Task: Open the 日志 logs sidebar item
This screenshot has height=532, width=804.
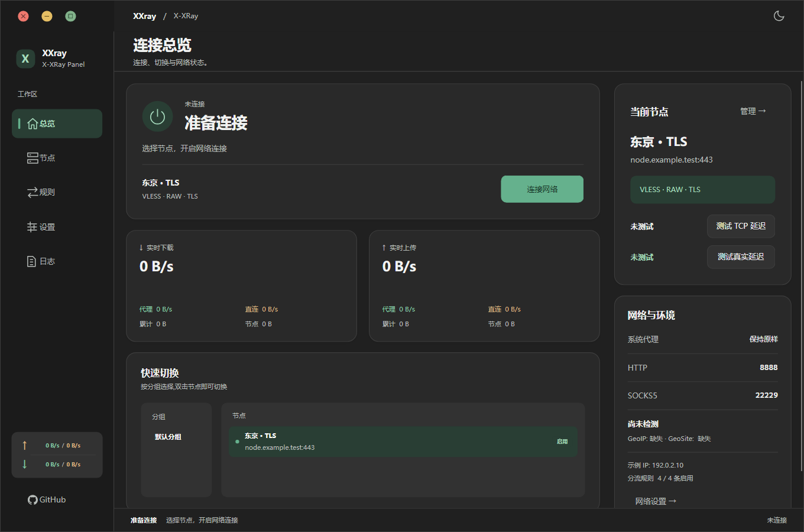Action: point(57,261)
